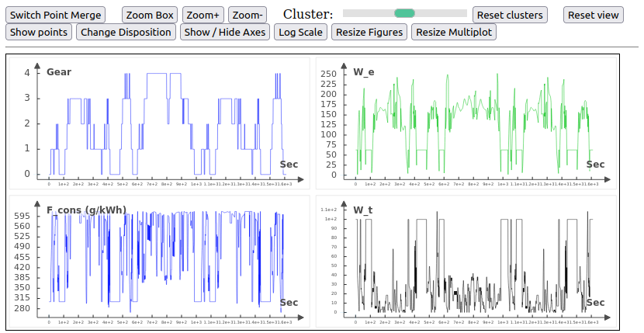Click the Cluster slider track right of handle

pos(440,13)
